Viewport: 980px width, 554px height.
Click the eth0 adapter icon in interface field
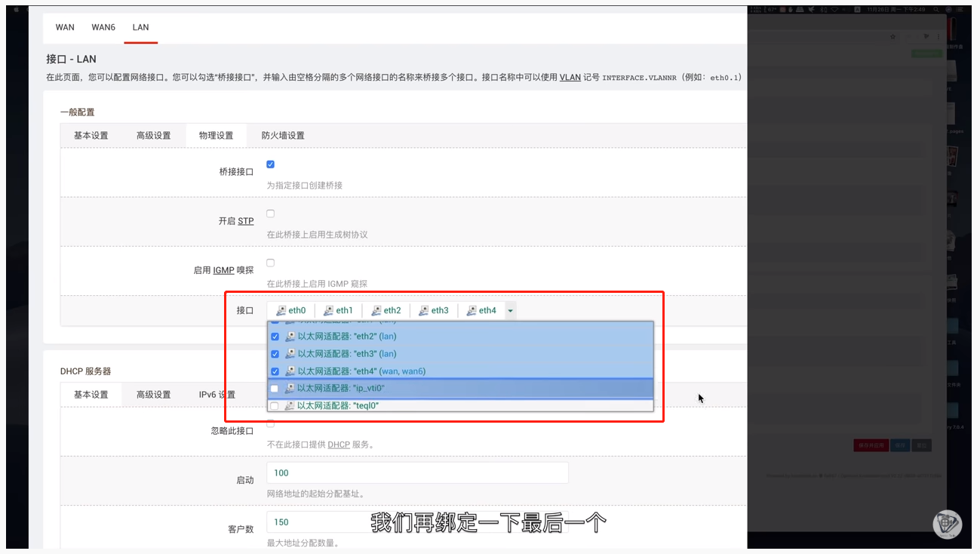(281, 310)
